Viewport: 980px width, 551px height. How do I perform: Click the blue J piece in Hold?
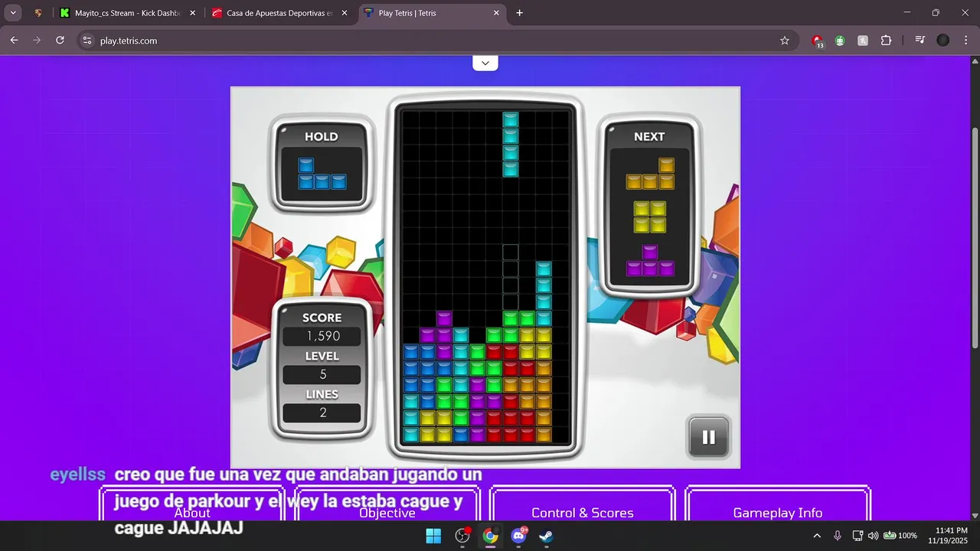pos(322,174)
